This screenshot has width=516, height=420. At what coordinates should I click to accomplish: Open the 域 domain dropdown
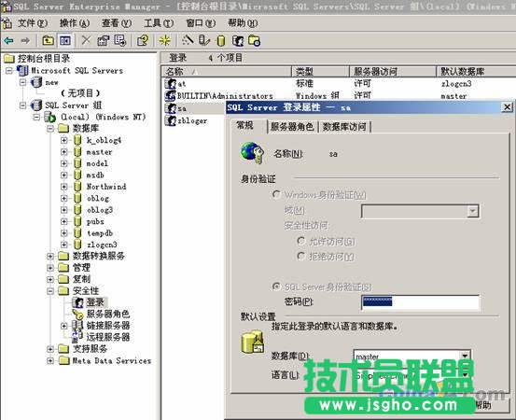[x=472, y=211]
